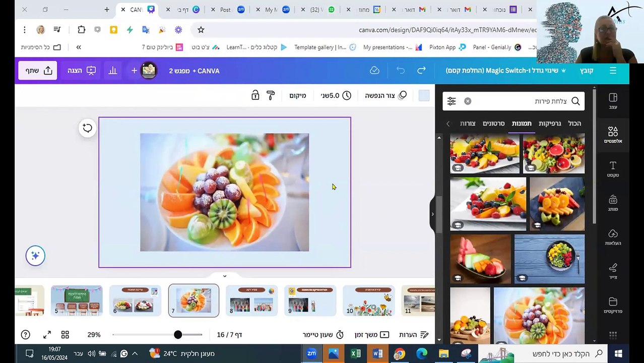Add collaborator with plus icon
Screen dimensions: 644x363
134,71
